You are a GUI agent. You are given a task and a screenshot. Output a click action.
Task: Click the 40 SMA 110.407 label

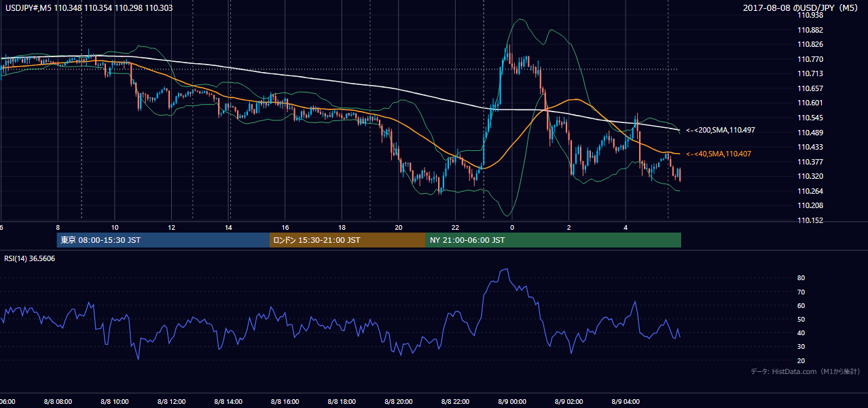(719, 154)
